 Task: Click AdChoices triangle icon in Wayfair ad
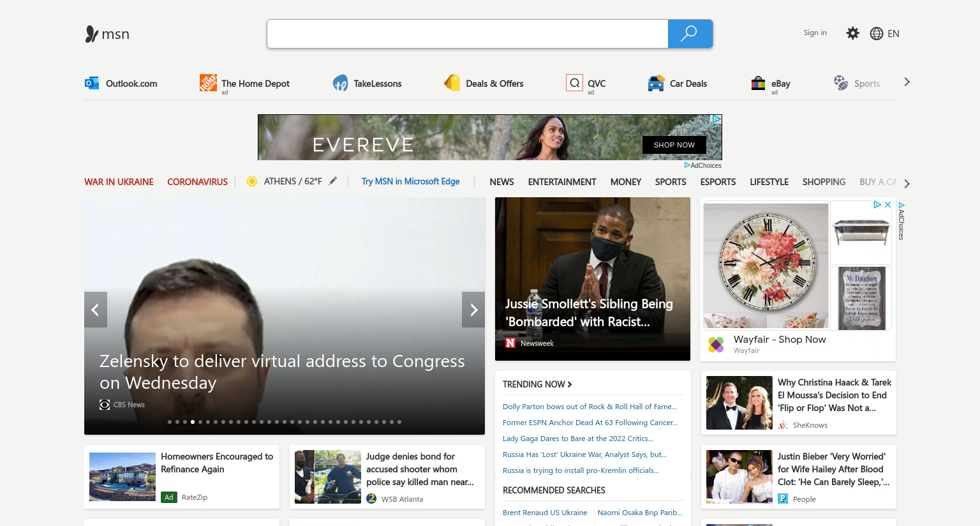(877, 205)
